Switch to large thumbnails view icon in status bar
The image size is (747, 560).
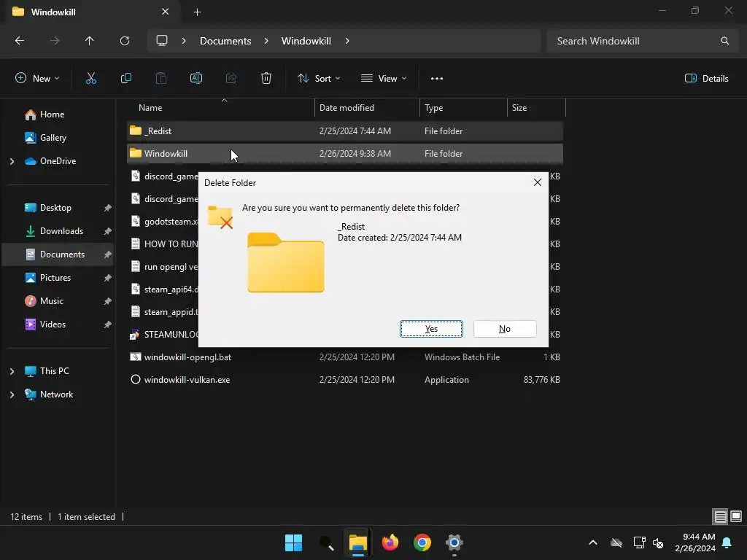coord(736,517)
